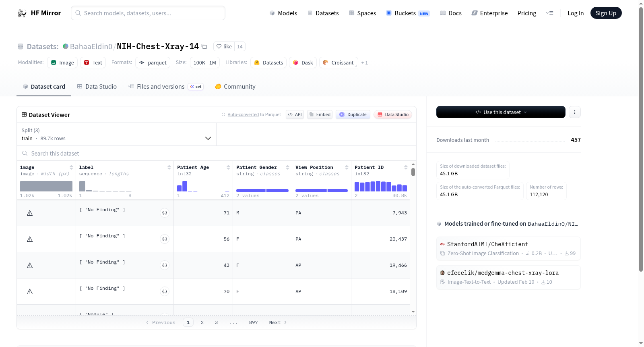Expand the navigation overflow menu icon
This screenshot has width=644, height=347.
click(549, 13)
